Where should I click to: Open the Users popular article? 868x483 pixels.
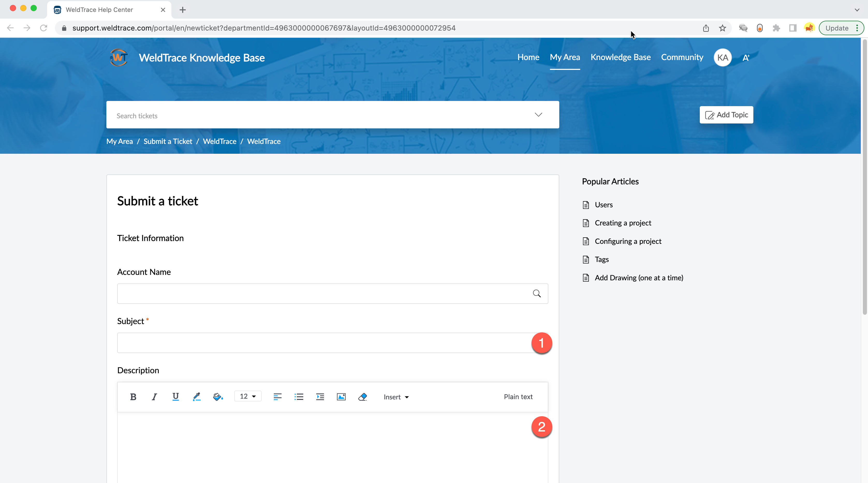pos(604,204)
